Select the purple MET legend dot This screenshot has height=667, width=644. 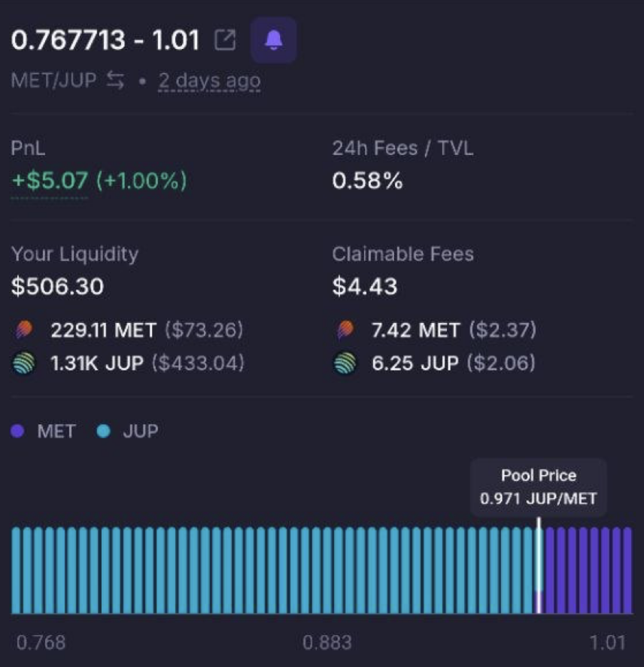[17, 431]
